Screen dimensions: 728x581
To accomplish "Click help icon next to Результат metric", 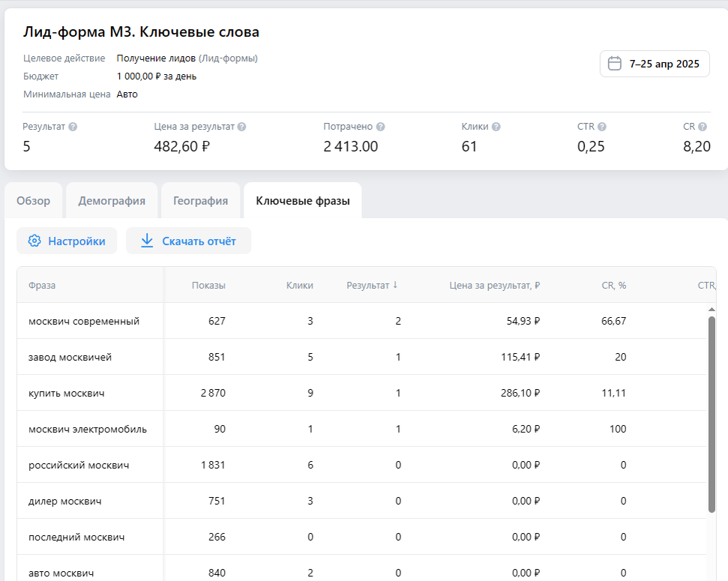I will pos(73,127).
